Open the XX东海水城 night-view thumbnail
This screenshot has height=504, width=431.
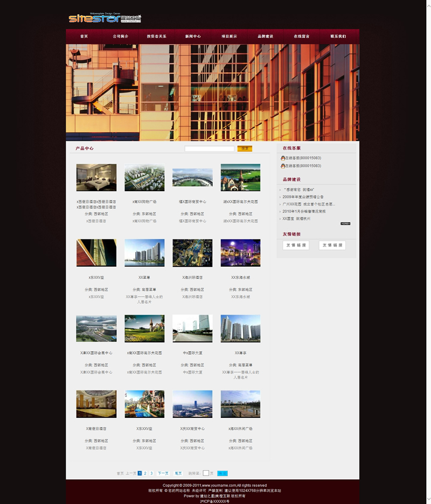pyautogui.click(x=240, y=253)
